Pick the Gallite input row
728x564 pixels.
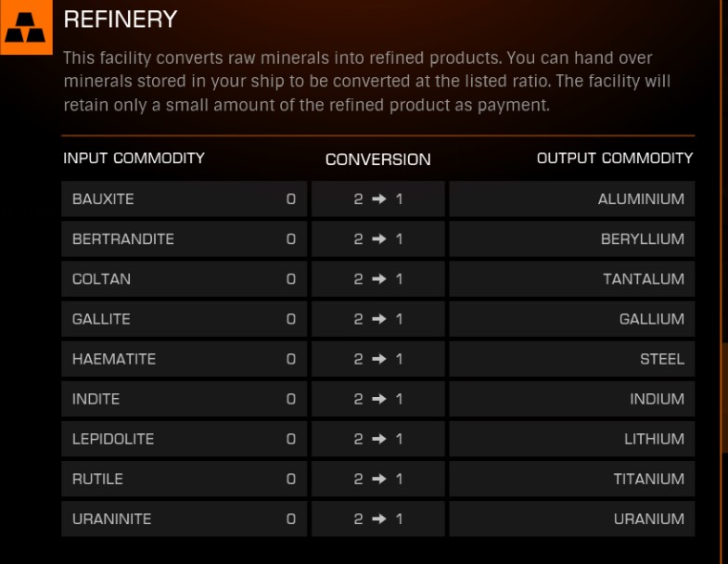click(x=185, y=319)
